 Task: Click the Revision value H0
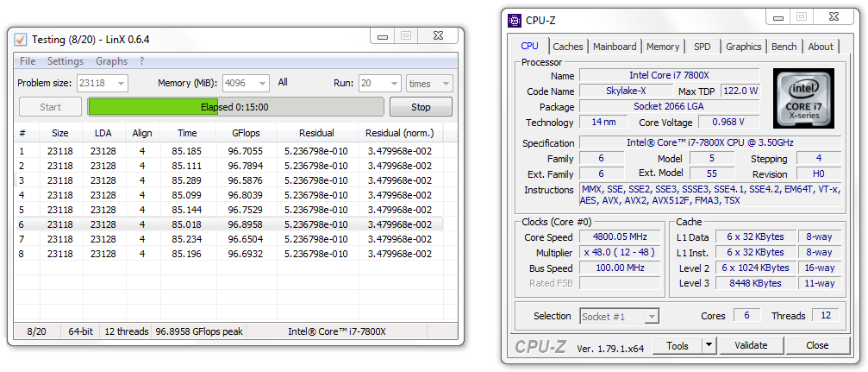[x=819, y=174]
